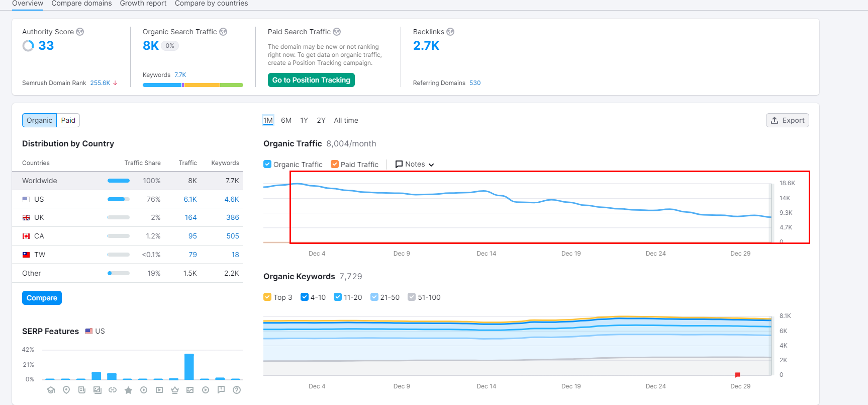
Task: Click the graduation cap SERP feature icon
Action: [51, 390]
